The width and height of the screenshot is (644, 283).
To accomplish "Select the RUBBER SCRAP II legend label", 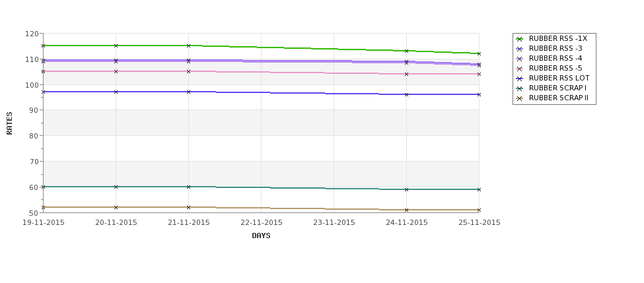I will click(559, 98).
